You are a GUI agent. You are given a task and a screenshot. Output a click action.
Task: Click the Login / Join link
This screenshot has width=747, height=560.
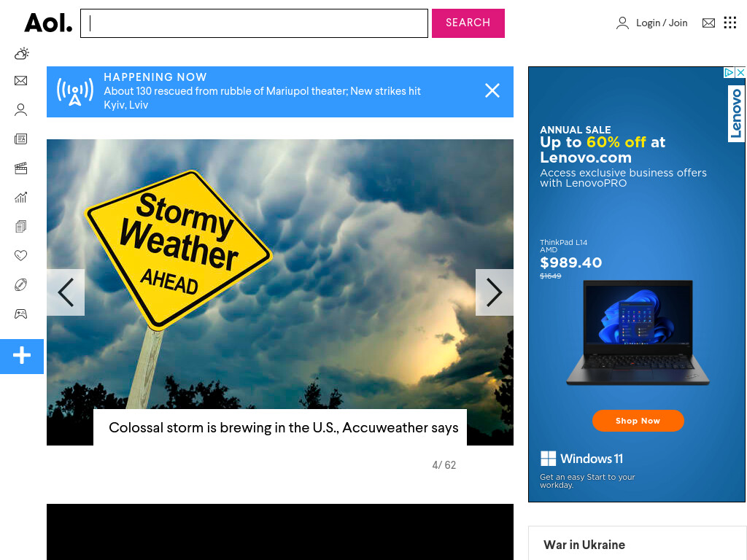(x=661, y=23)
